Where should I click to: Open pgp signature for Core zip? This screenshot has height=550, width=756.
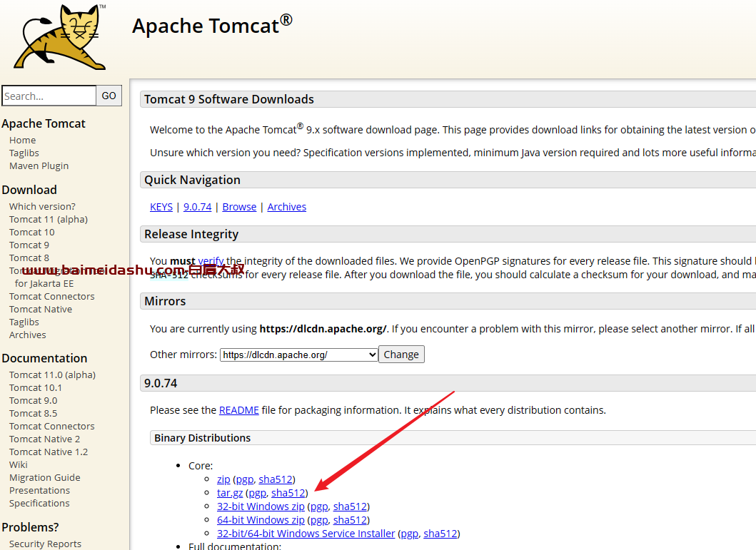tap(244, 480)
